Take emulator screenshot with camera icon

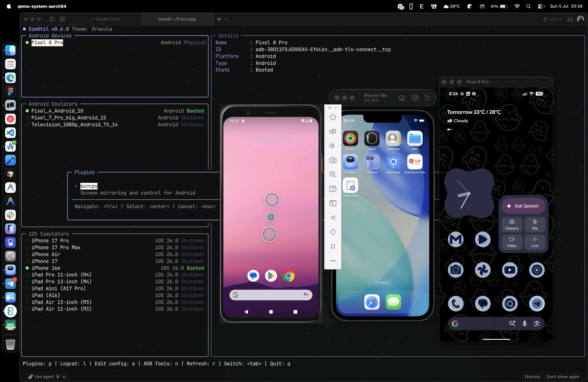tap(333, 160)
